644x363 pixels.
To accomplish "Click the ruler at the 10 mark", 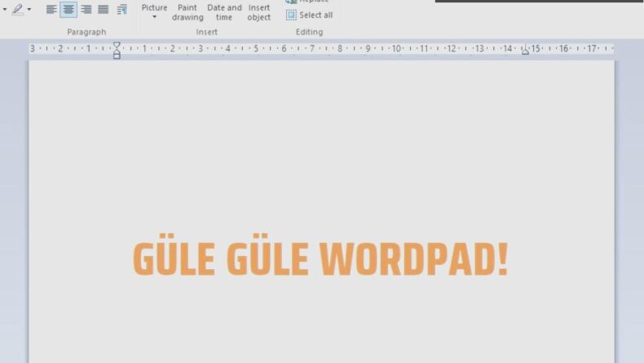I will tap(396, 49).
